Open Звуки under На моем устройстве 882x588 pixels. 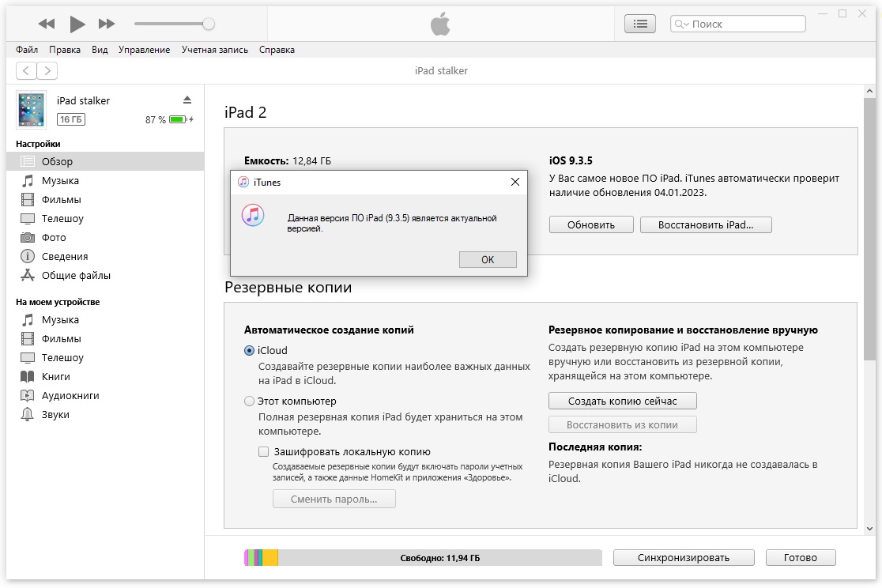tap(55, 415)
